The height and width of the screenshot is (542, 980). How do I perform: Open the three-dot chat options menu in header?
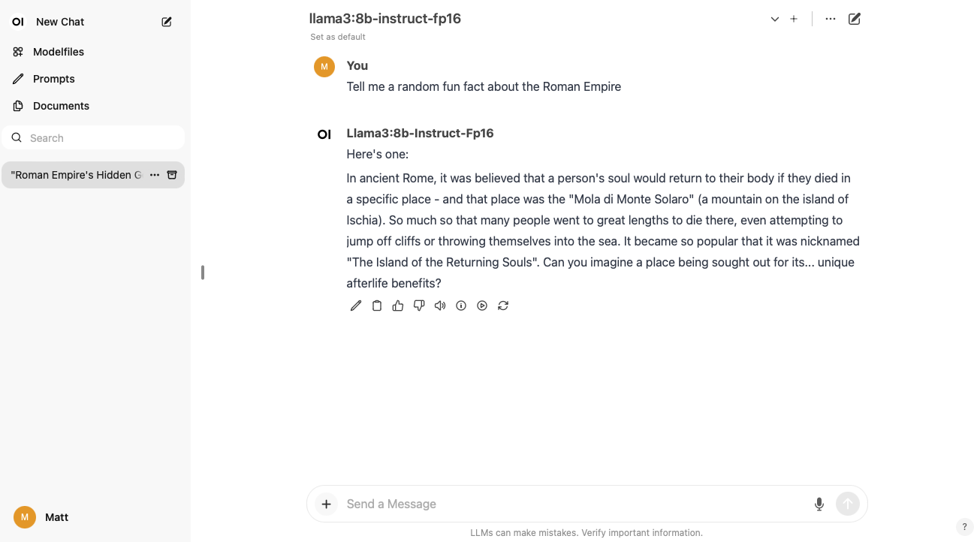coord(831,19)
